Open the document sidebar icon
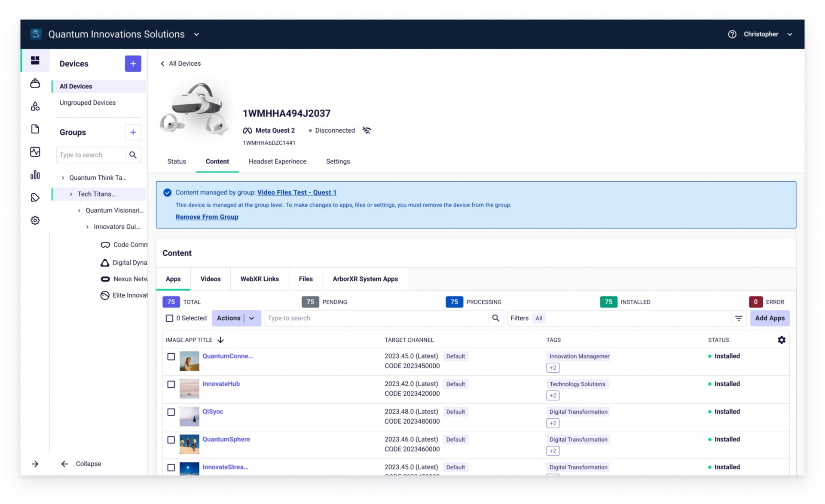 [x=35, y=129]
